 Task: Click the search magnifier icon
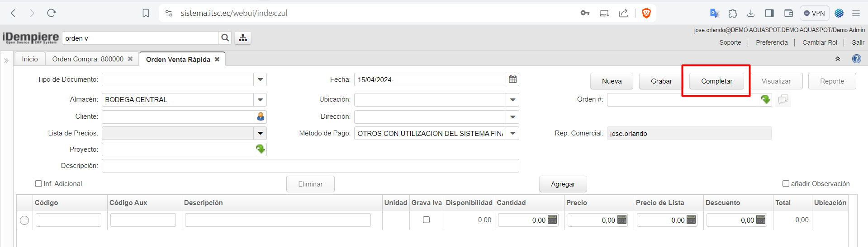point(225,38)
